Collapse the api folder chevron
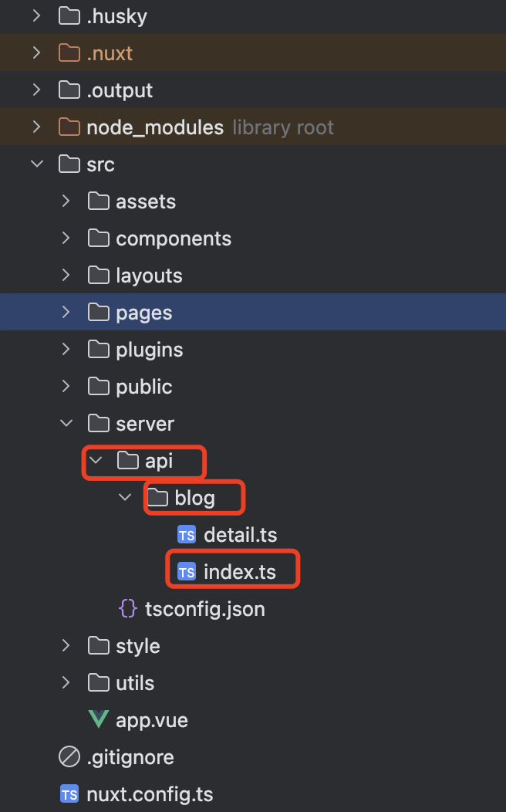The image size is (506, 812). coord(96,461)
